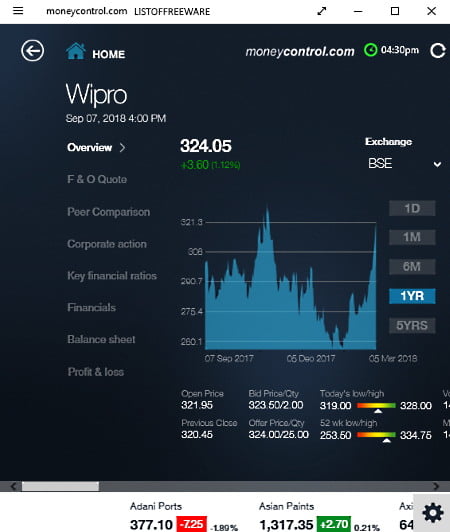Click the 52 wk low value 253.50
450x532 pixels.
point(335,435)
